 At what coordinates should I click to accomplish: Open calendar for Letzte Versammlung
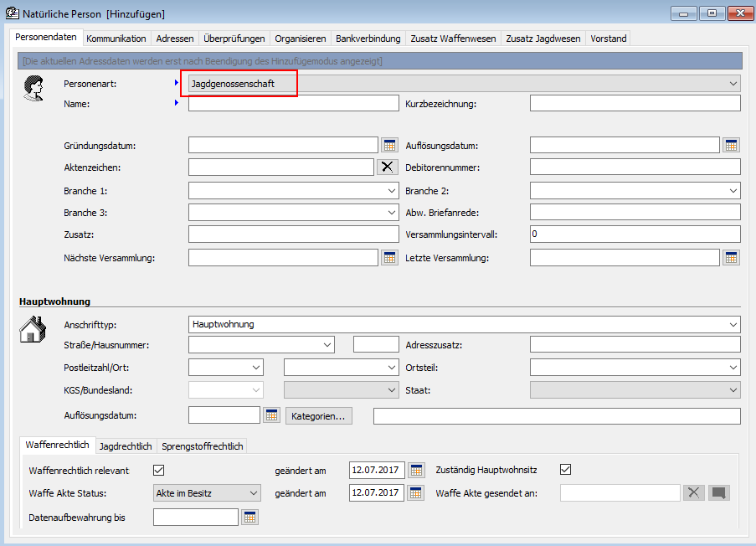point(732,257)
